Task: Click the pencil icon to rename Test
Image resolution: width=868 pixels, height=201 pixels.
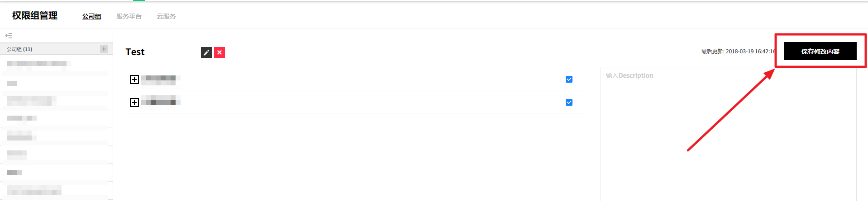Action: [x=206, y=52]
